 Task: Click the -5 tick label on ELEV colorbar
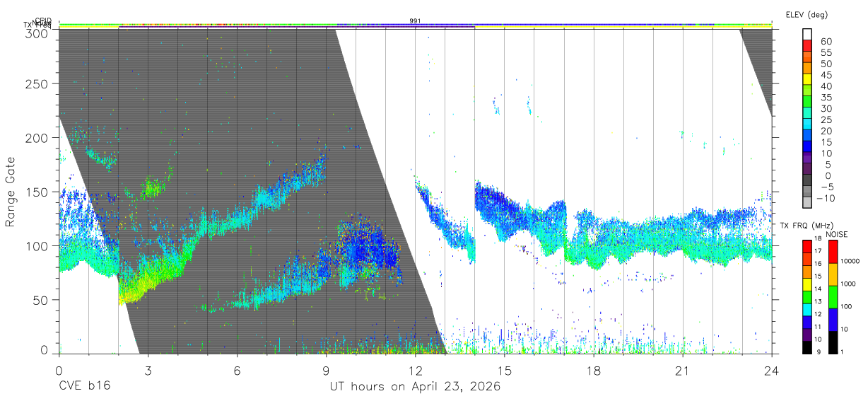click(x=826, y=187)
